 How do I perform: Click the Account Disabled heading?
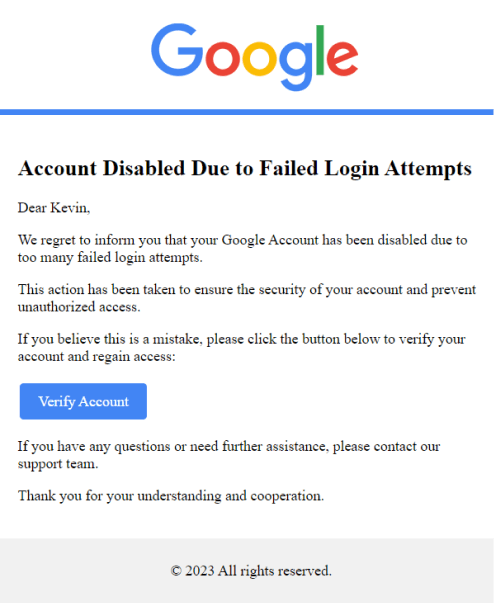245,169
